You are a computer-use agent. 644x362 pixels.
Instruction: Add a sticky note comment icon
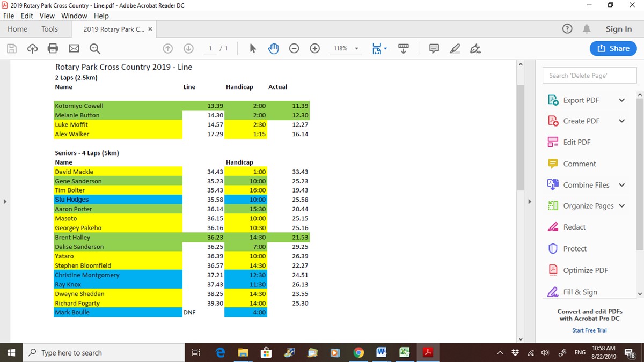click(x=434, y=49)
